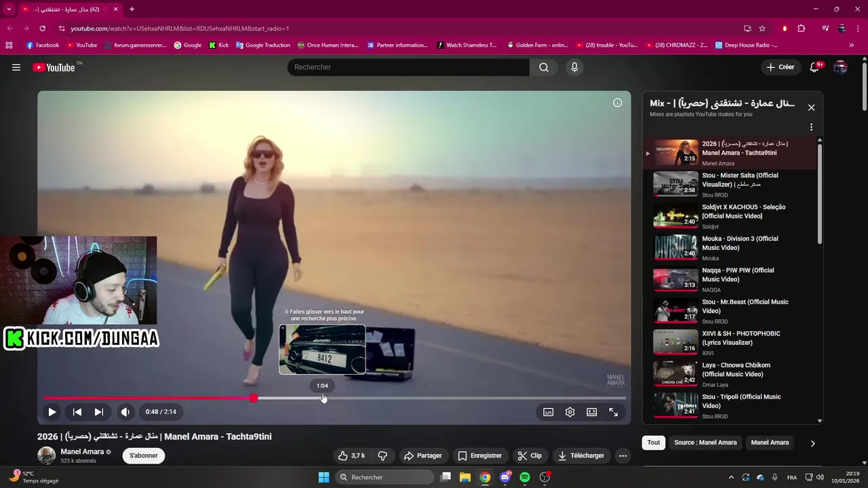The width and height of the screenshot is (868, 488).
Task: Open Spotify from the taskbar
Action: coord(525,477)
